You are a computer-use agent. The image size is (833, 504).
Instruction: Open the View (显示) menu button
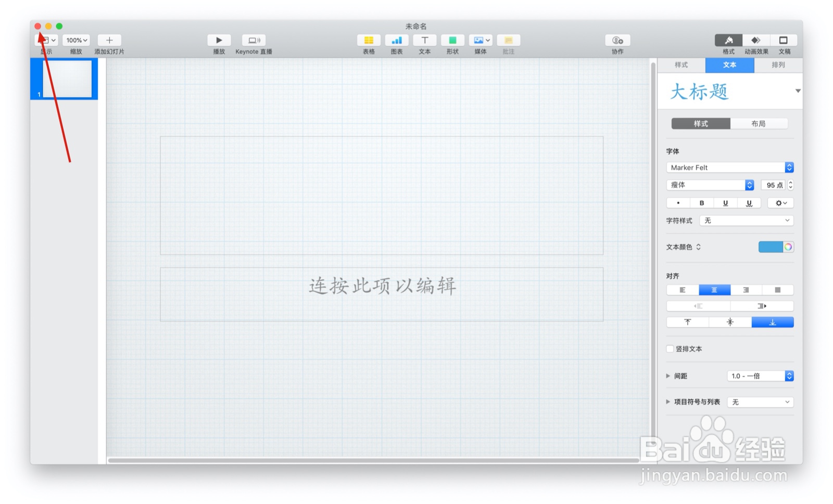pyautogui.click(x=46, y=40)
